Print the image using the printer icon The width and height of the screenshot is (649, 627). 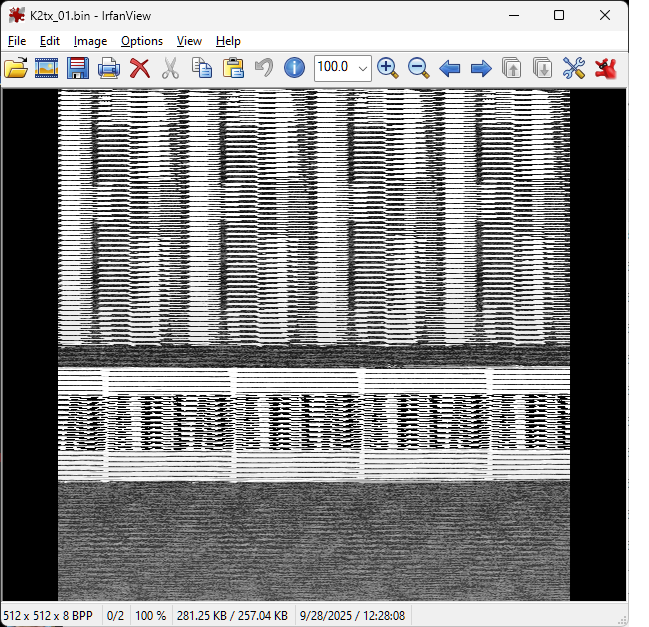109,68
